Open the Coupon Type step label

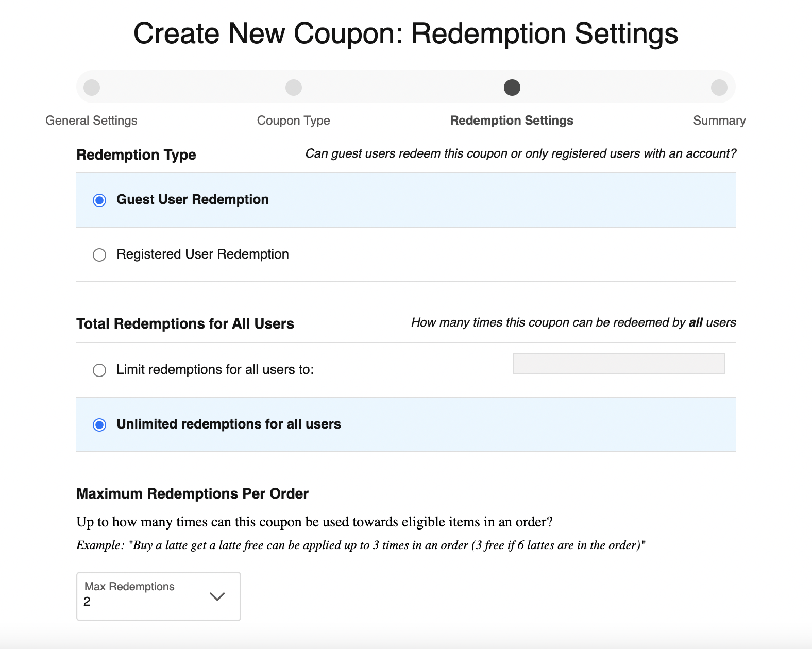tap(293, 121)
